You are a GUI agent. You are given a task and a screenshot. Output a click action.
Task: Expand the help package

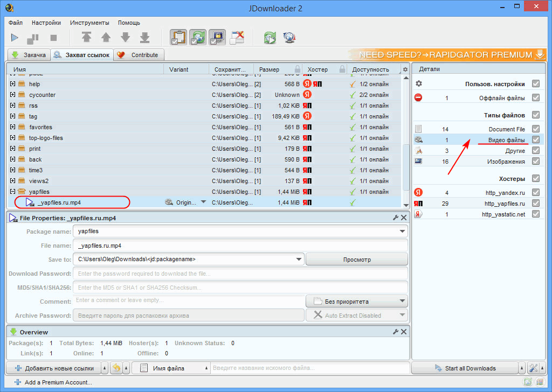coord(13,84)
